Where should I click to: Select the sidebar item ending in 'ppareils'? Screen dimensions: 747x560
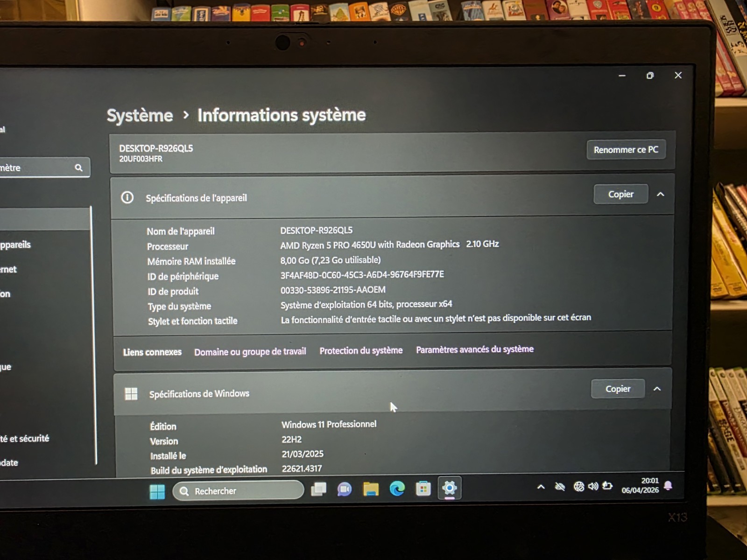point(15,245)
